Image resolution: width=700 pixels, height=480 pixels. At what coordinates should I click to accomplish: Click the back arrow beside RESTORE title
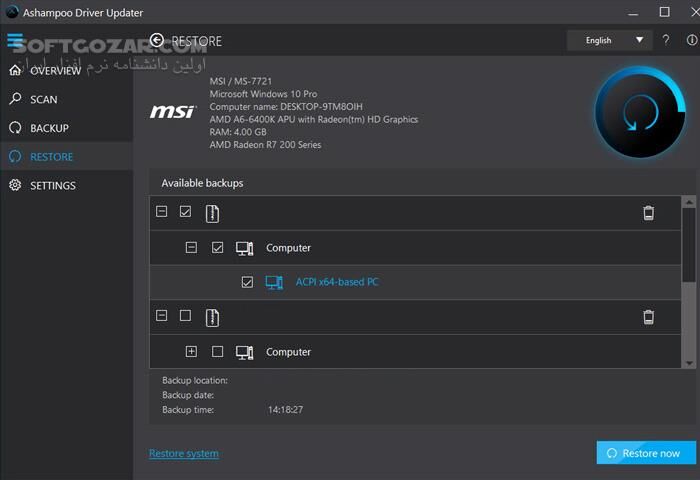157,41
